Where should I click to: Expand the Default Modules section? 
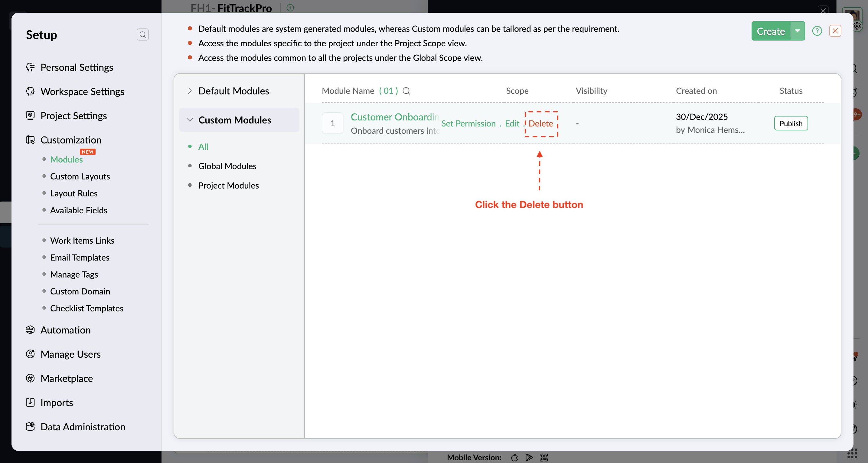coord(190,91)
